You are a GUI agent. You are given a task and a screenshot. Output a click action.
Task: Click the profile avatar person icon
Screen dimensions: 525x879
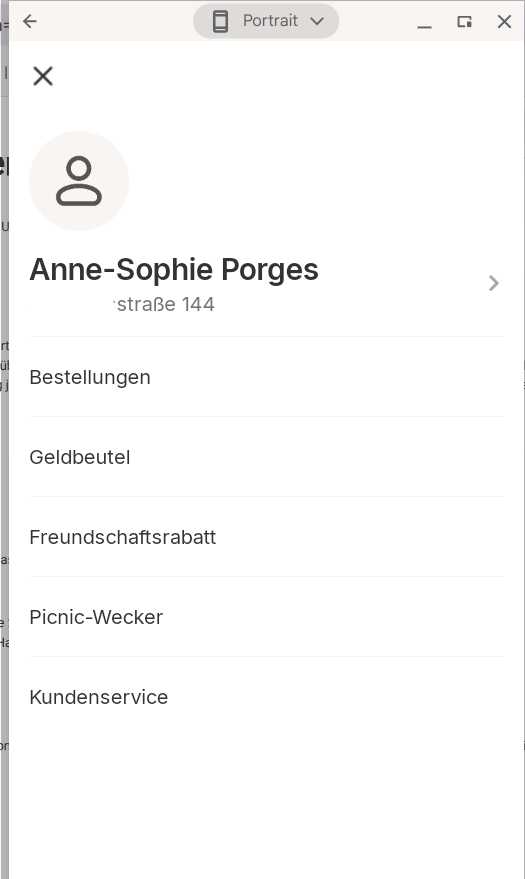click(79, 181)
